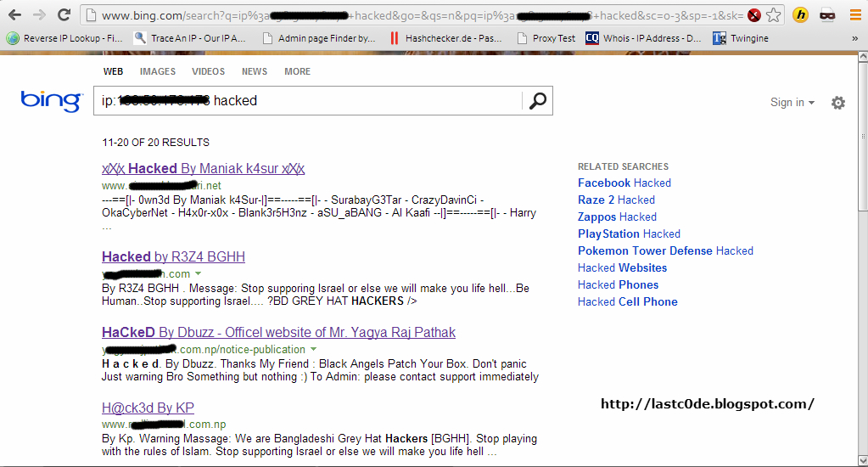The height and width of the screenshot is (467, 868).
Task: Open the yellow 'h' extension icon
Action: pyautogui.click(x=800, y=15)
